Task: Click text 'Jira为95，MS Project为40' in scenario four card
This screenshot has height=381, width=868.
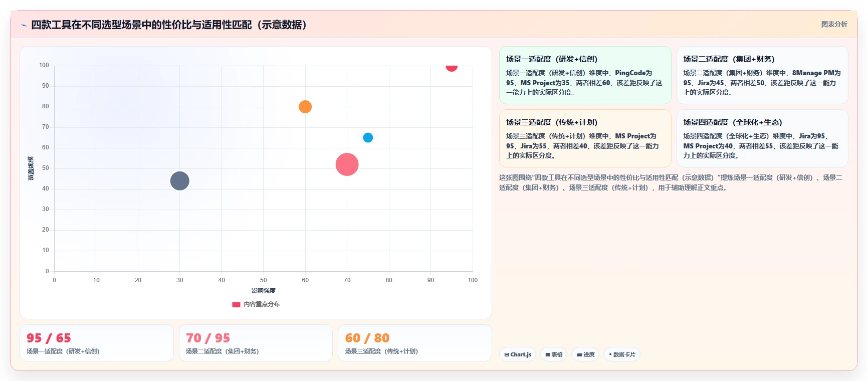Action: 755,141
